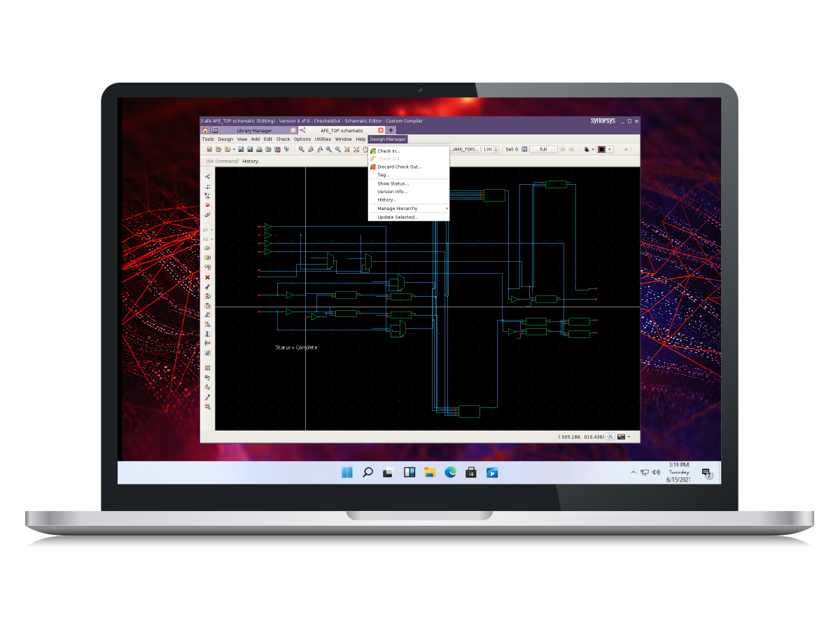Select Version Info... in the open menu

[392, 191]
